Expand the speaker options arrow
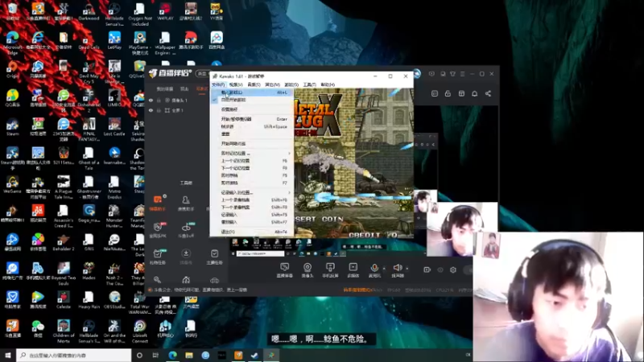644x362 pixels. click(x=407, y=269)
